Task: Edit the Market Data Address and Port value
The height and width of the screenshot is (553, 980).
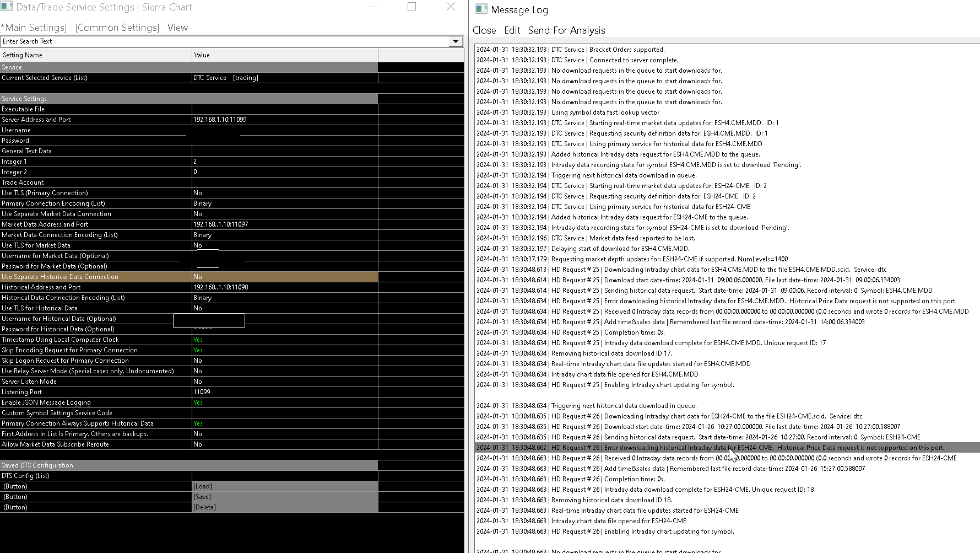Action: (285, 224)
